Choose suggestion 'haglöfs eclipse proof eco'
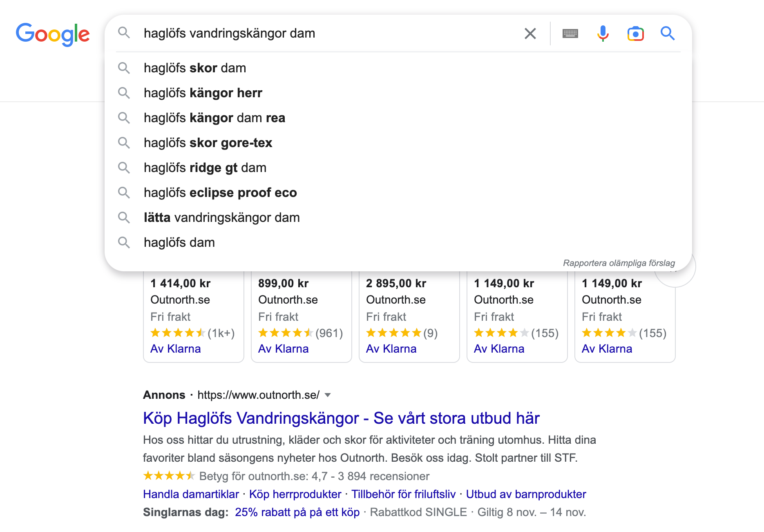Image resolution: width=764 pixels, height=532 pixels. click(x=398, y=192)
